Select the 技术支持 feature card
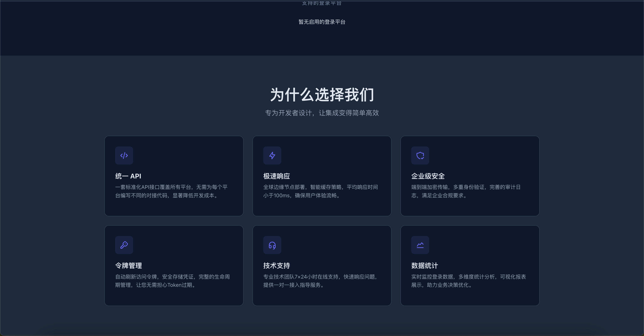 pos(322,266)
